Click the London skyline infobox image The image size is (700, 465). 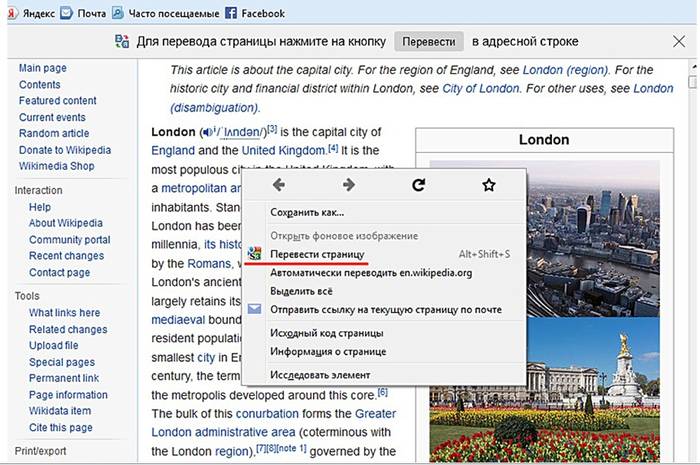544,229
